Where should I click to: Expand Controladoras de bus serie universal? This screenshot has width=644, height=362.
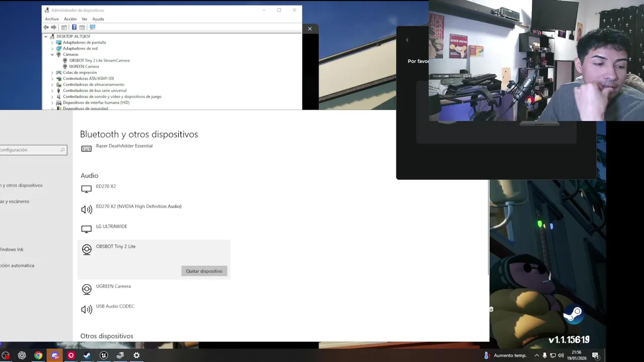coord(52,90)
